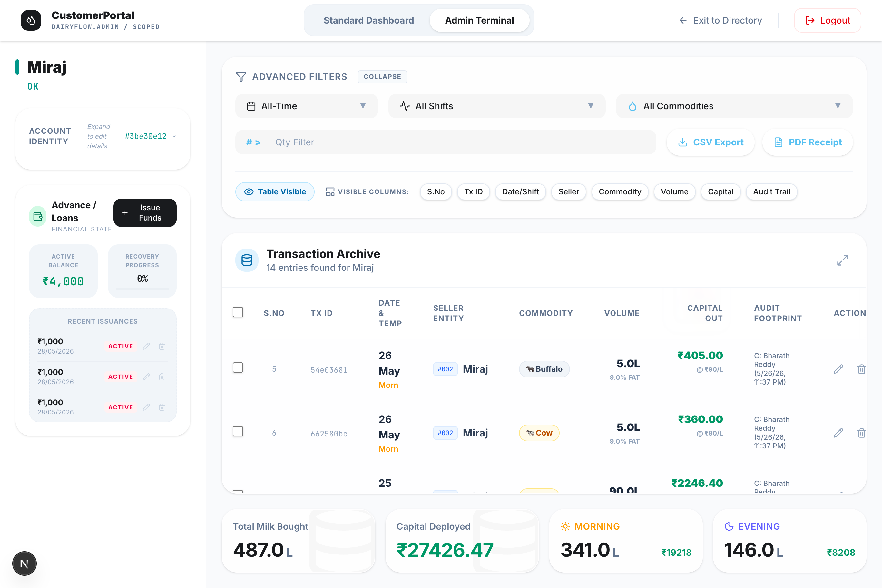The image size is (882, 588).
Task: Click the #002 seller tag in row 5
Action: pyautogui.click(x=445, y=369)
